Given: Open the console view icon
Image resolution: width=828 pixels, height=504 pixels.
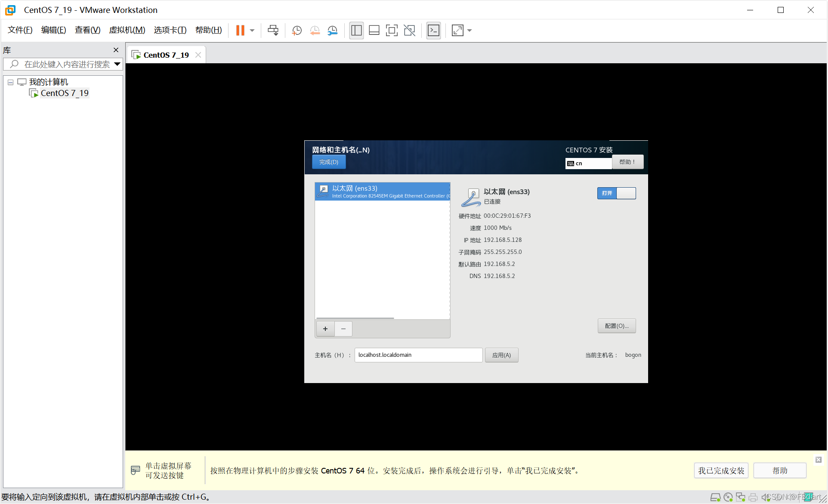Looking at the screenshot, I should [x=433, y=31].
